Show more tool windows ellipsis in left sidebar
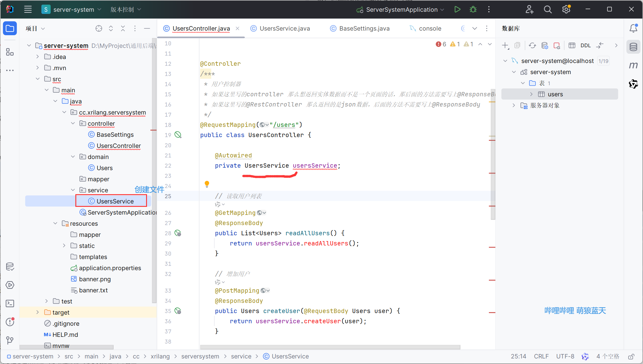Viewport: 643px width, 364px height. pyautogui.click(x=10, y=70)
